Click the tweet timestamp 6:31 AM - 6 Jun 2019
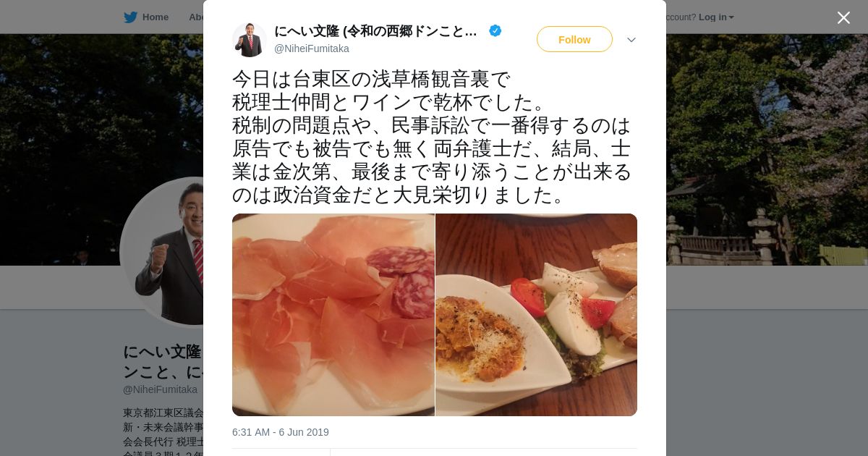This screenshot has height=456, width=868. coord(281,432)
